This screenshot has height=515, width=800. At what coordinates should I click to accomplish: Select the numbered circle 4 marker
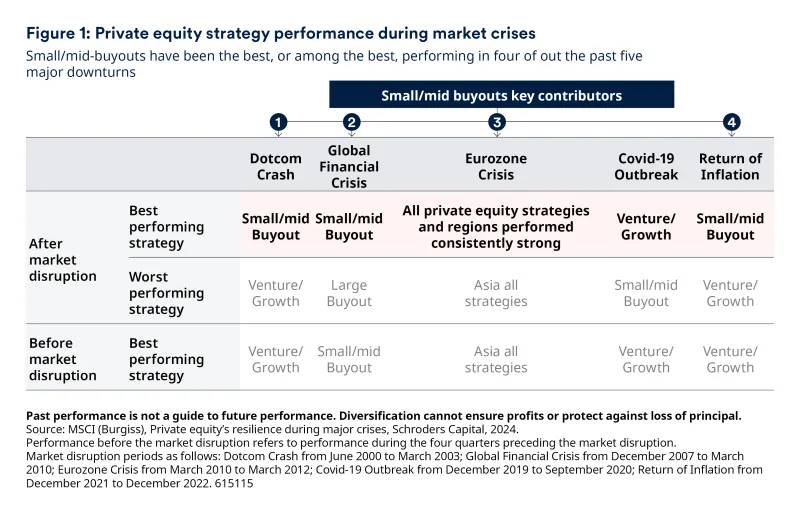[732, 122]
